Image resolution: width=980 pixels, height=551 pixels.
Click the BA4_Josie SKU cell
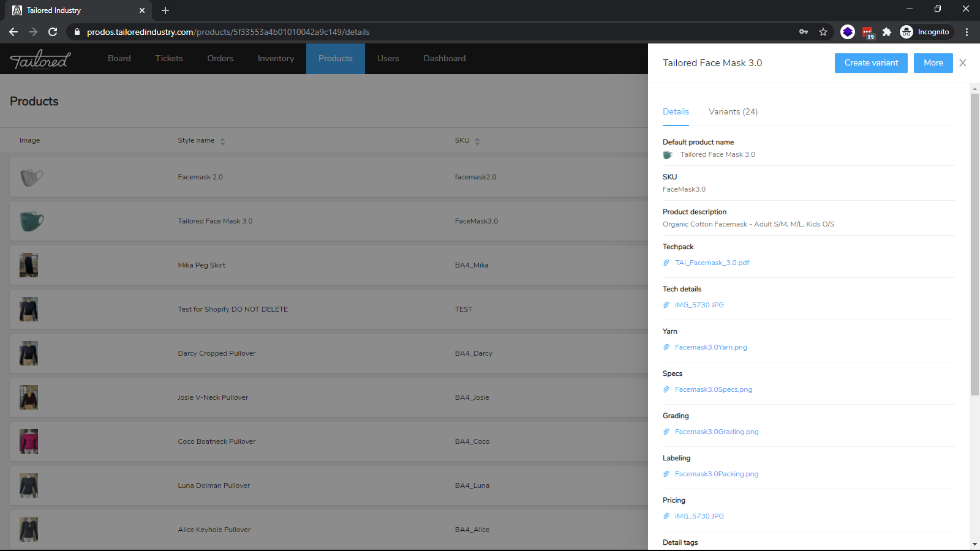472,397
